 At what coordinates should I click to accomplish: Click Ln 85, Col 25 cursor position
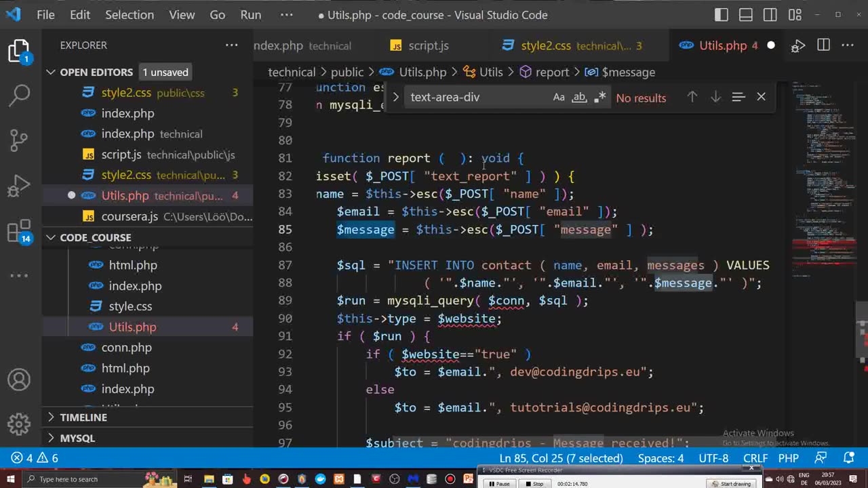[561, 458]
